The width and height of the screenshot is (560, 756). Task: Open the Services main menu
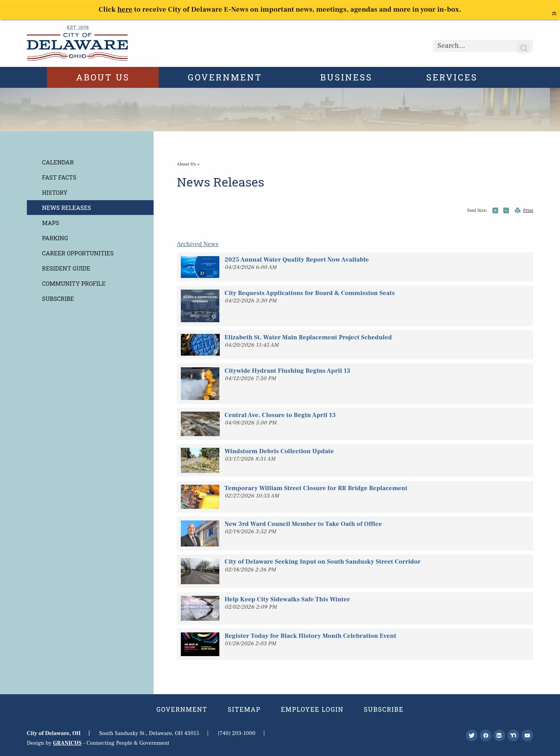pos(451,77)
